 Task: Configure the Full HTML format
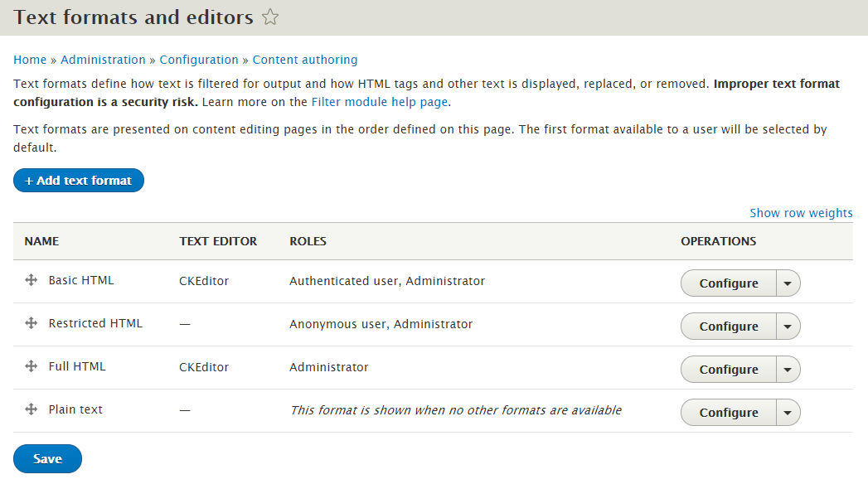pos(728,369)
